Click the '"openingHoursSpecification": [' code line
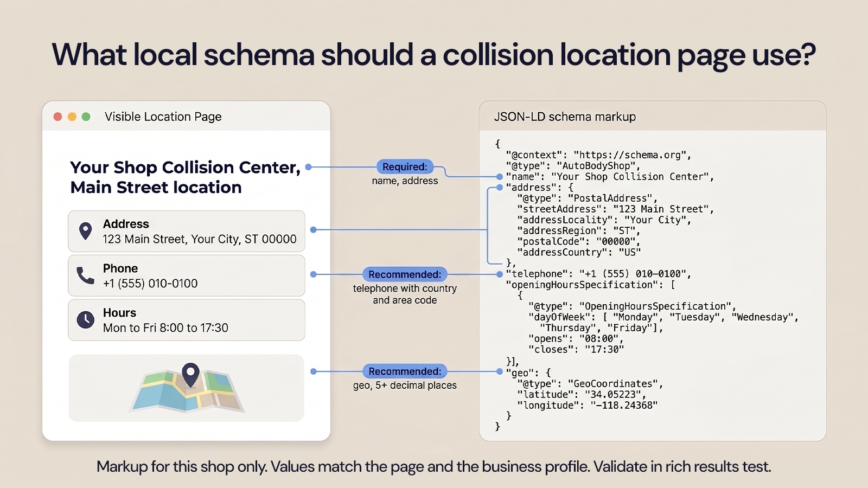Screen dimensions: 868x488 click(x=590, y=285)
